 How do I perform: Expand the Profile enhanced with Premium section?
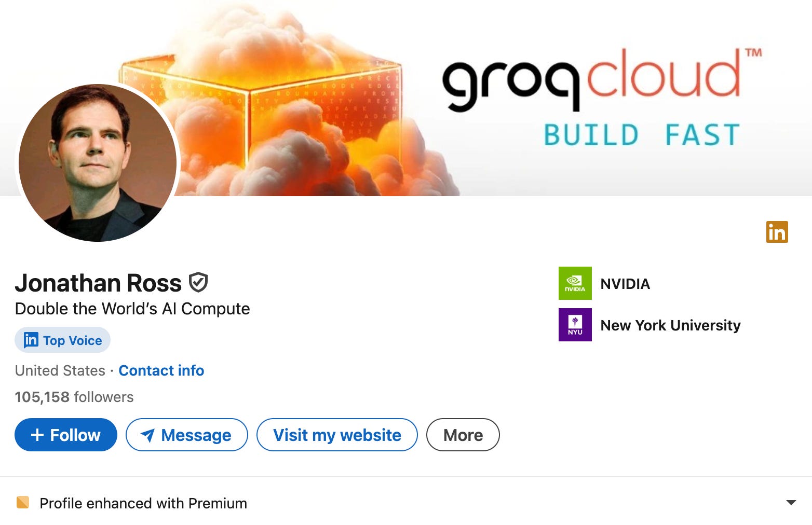[x=406, y=503]
